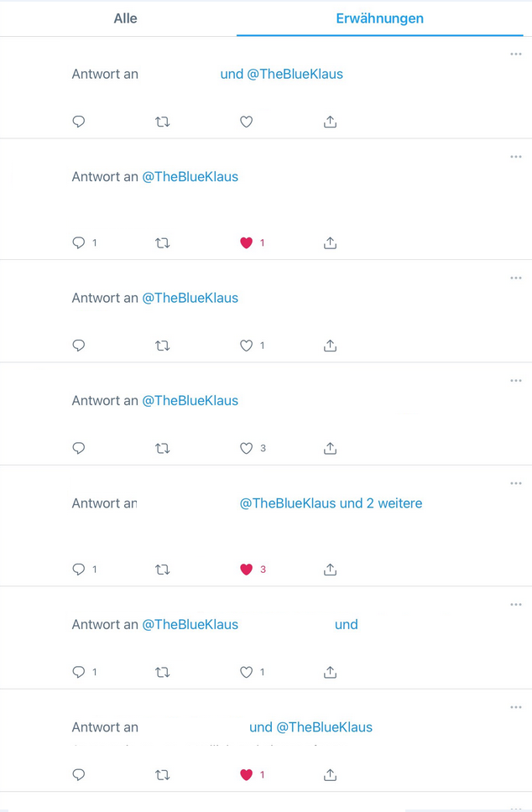Screen dimensions: 532x812
Task: Open the third tweet's three-dot menu
Action: (515, 278)
